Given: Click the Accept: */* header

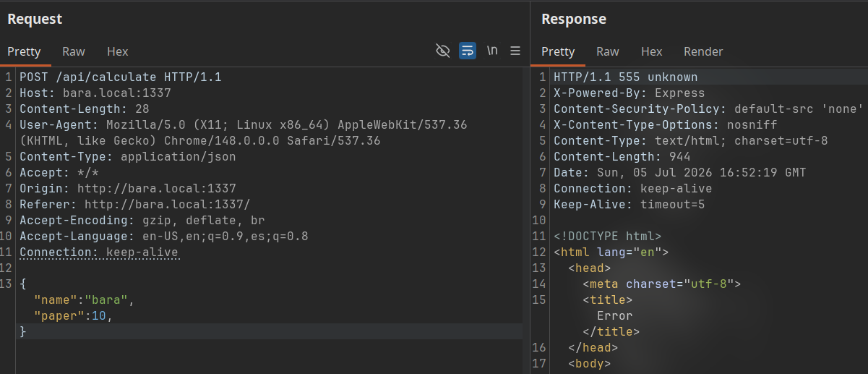Looking at the screenshot, I should (x=59, y=172).
